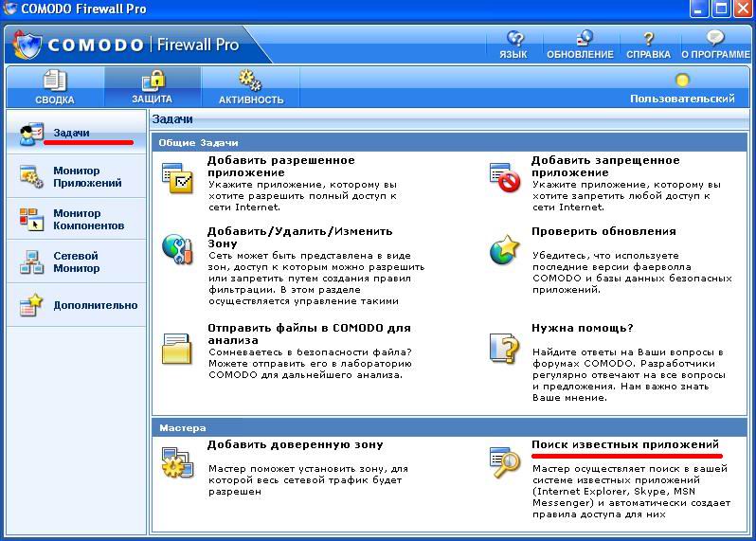Start Добавить доверенную зону wizard

[295, 444]
